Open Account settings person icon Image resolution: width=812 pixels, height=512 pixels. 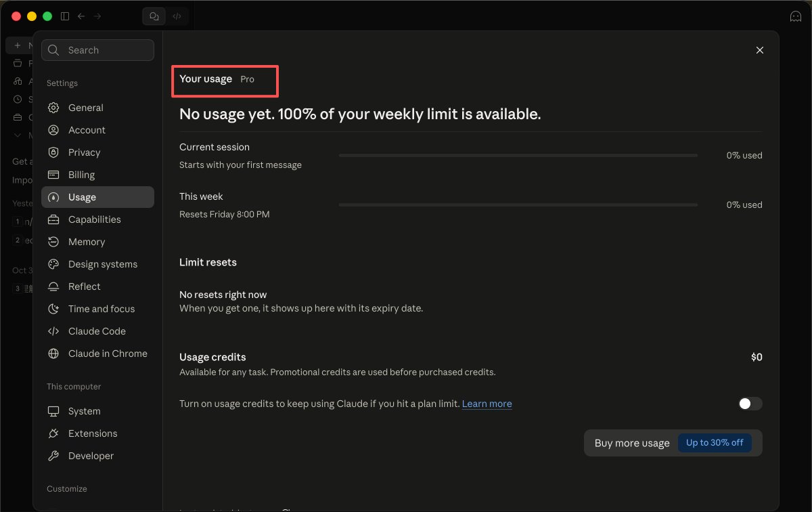point(54,130)
